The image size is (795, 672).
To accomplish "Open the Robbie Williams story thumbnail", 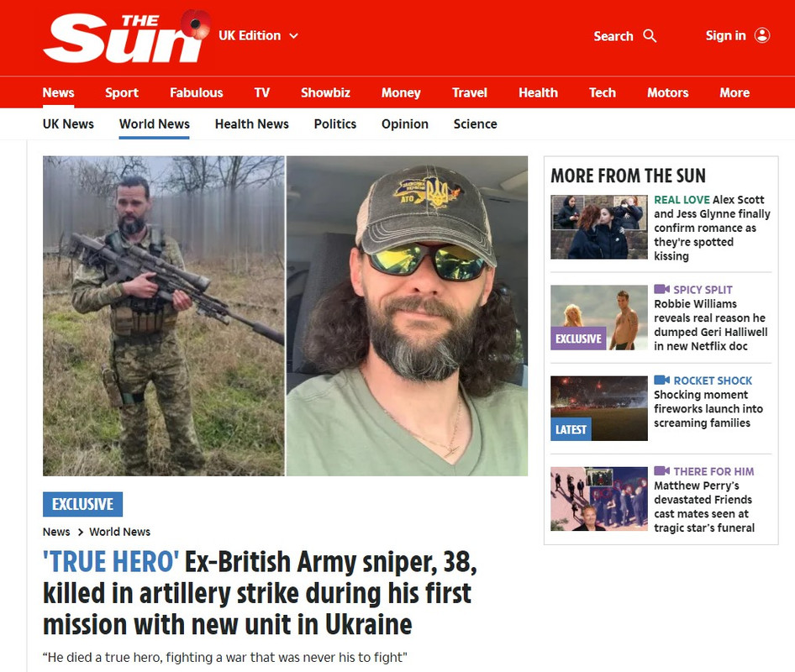I will [599, 318].
